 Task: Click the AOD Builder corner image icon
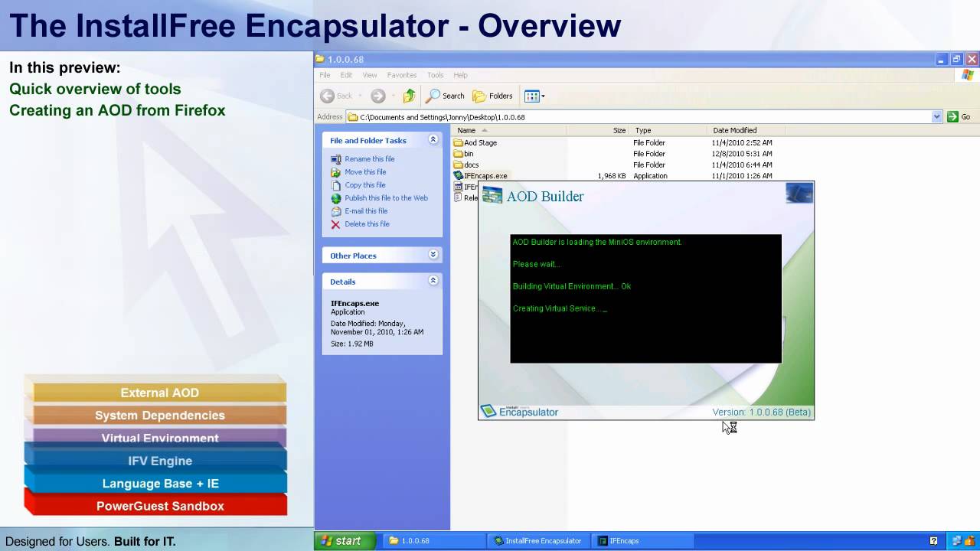[799, 193]
